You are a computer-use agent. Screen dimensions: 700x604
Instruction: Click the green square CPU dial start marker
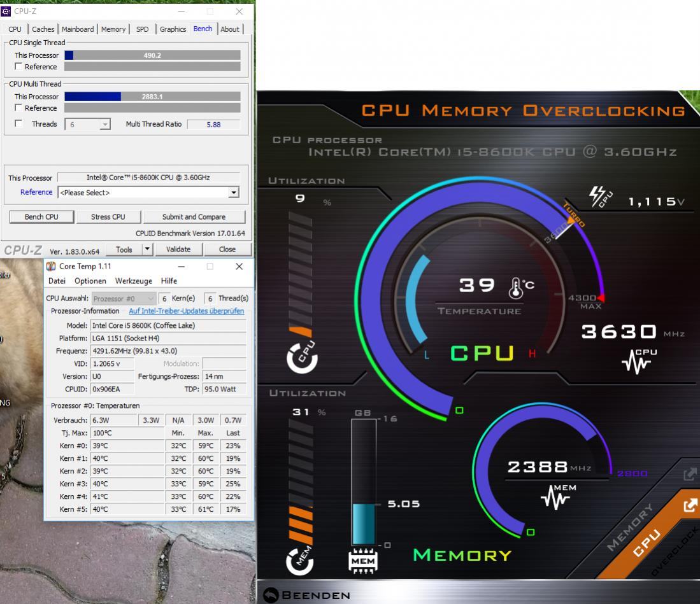coord(459,410)
